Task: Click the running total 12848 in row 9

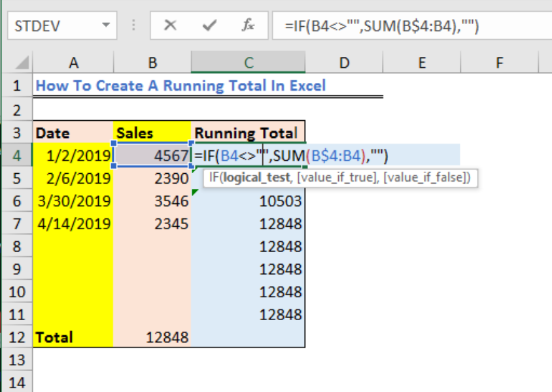Action: coord(248,269)
